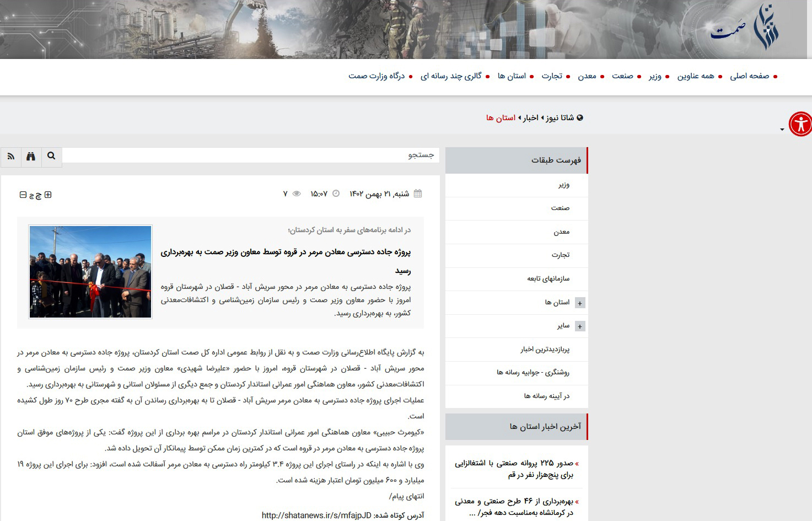Open dropdown arrow beside accessibility button
812x521 pixels.
(782, 130)
